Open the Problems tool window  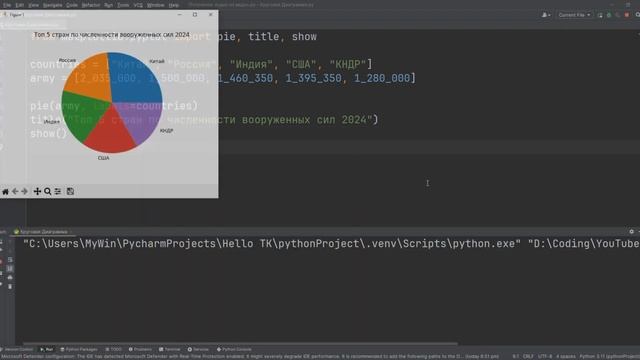(x=140, y=349)
